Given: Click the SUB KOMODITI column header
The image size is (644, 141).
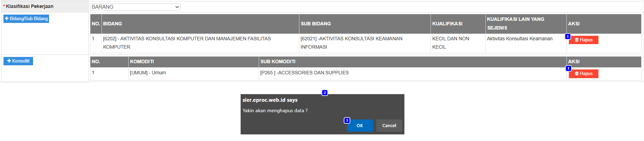Looking at the screenshot, I should point(278,62).
